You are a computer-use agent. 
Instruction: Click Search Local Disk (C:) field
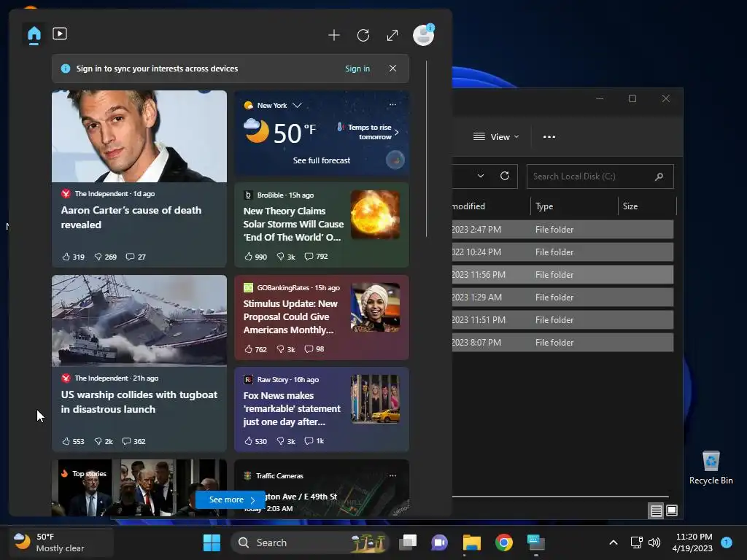coord(600,176)
